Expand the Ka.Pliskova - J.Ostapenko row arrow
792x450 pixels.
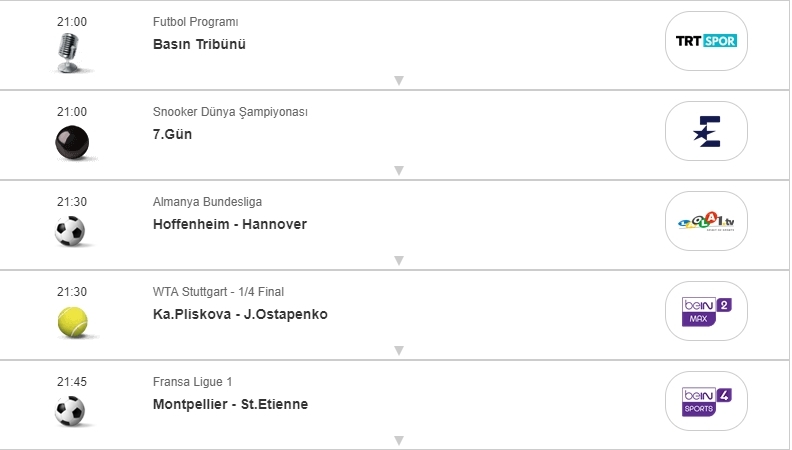pos(398,351)
